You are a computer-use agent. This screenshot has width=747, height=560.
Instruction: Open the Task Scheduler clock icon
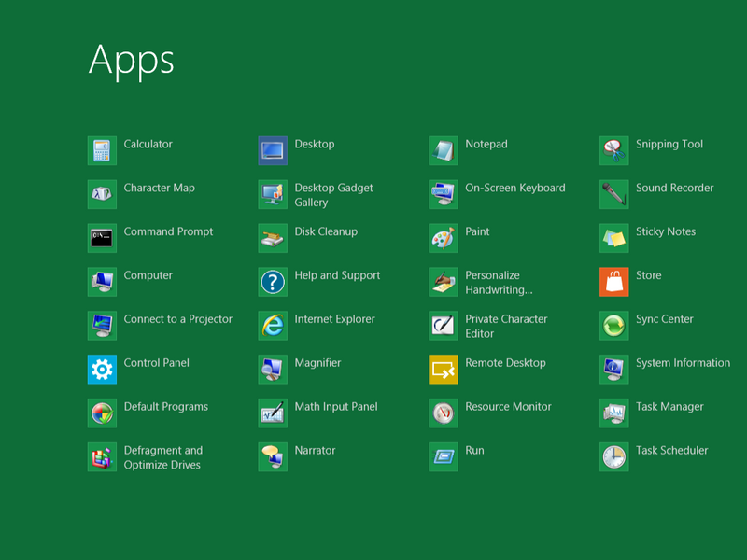point(614,457)
